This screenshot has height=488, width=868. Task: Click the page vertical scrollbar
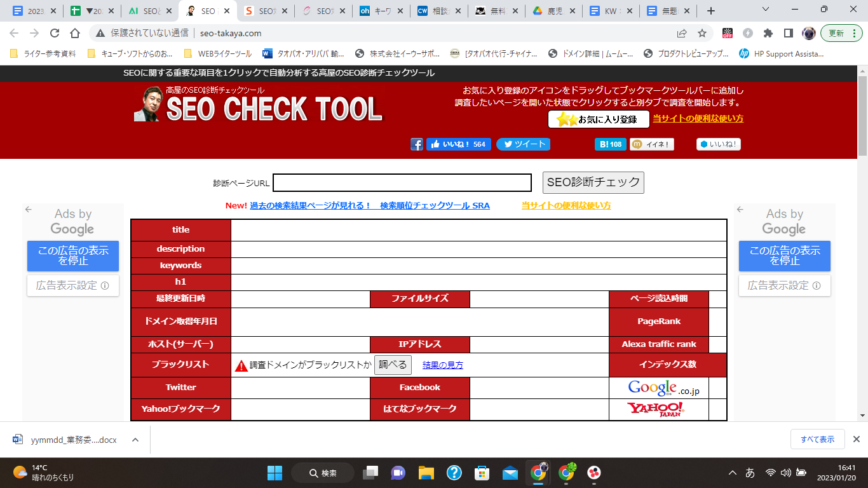point(862,115)
